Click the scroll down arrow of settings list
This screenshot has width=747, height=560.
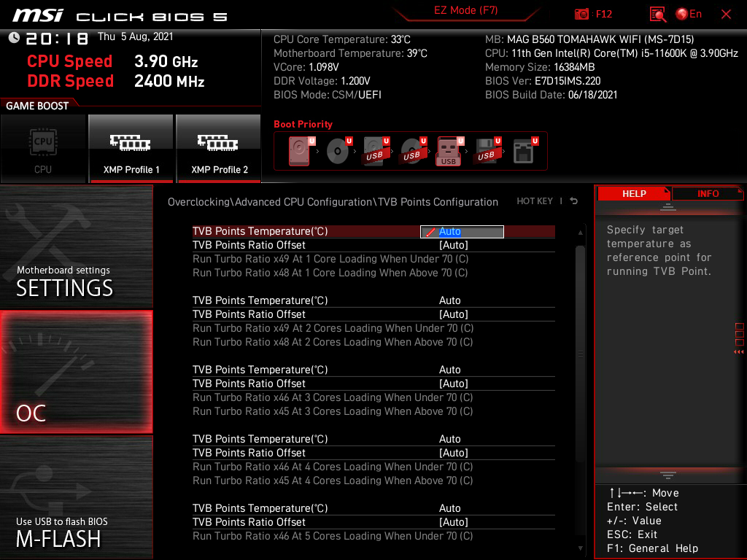pyautogui.click(x=580, y=548)
